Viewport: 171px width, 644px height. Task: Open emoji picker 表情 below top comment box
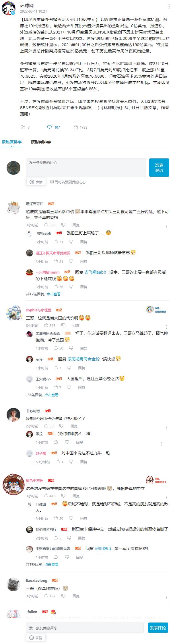point(36,182)
